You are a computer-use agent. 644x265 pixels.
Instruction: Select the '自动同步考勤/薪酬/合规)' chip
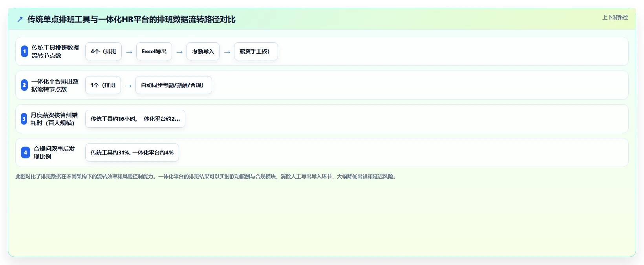pyautogui.click(x=174, y=85)
